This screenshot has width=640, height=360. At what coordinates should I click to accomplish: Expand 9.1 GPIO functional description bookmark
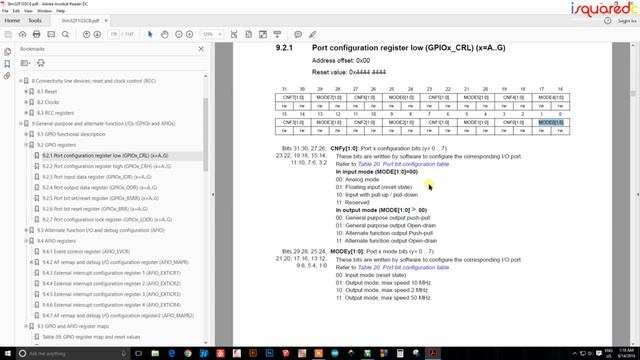[26, 134]
